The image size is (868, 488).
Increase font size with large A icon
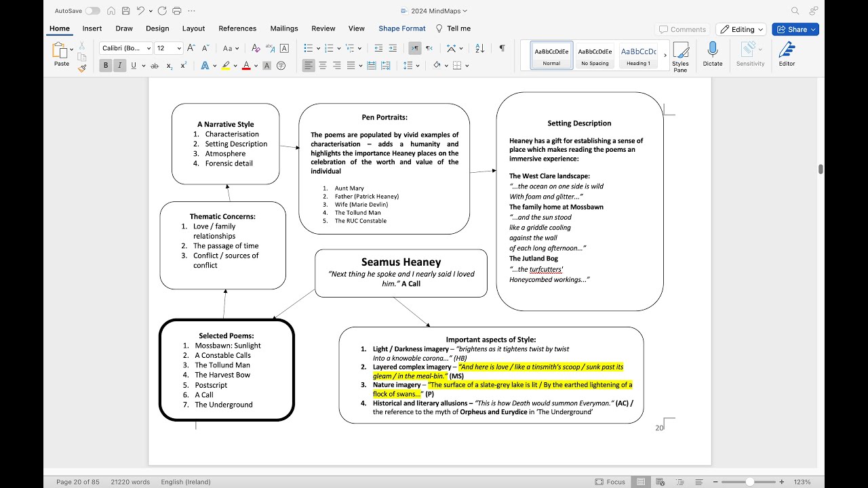click(x=191, y=48)
